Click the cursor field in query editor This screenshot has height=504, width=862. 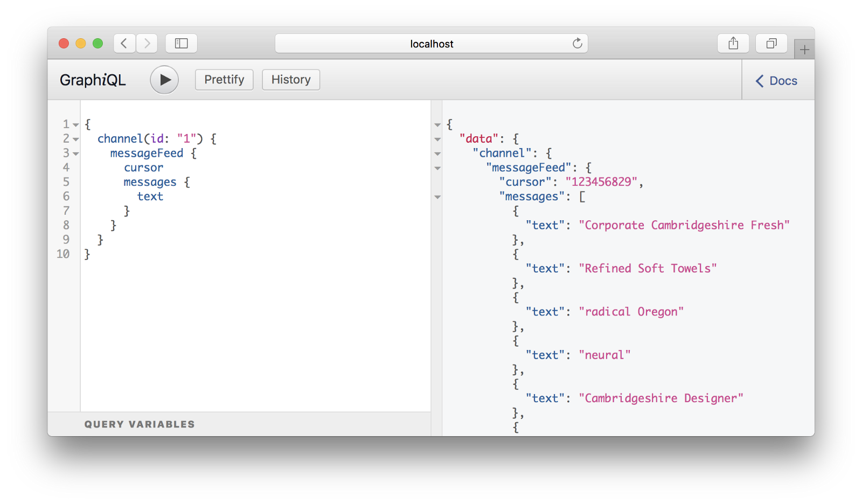(143, 168)
